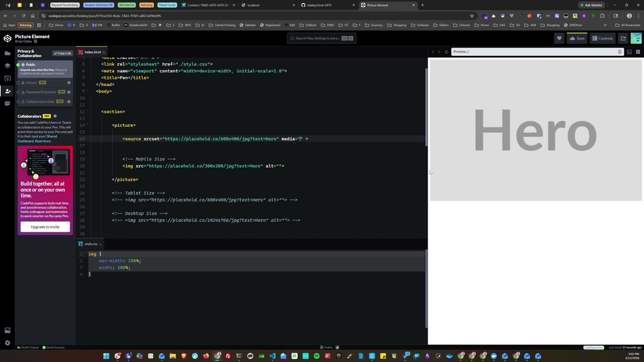Click the Public status indicator in footer
644x362 pixels.
pos(326,347)
